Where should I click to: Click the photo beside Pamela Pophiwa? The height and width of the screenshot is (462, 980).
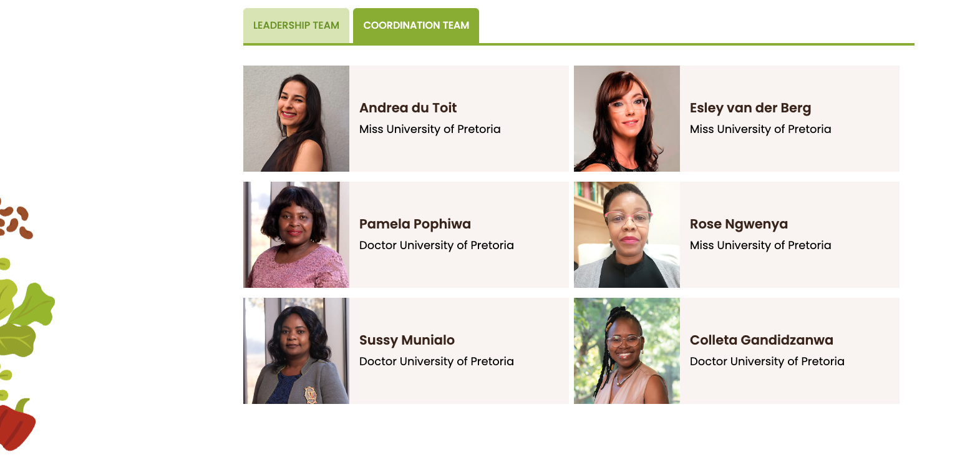[x=296, y=235]
